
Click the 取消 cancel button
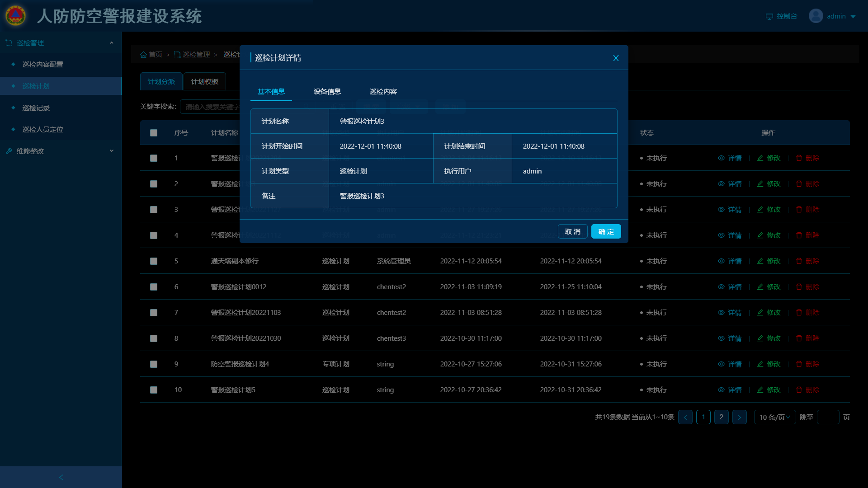[572, 232]
